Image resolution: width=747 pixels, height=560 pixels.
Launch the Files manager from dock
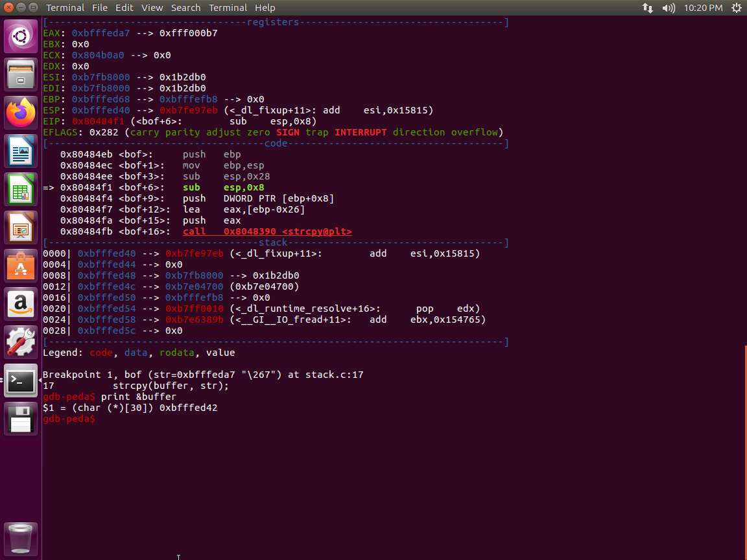(x=21, y=75)
